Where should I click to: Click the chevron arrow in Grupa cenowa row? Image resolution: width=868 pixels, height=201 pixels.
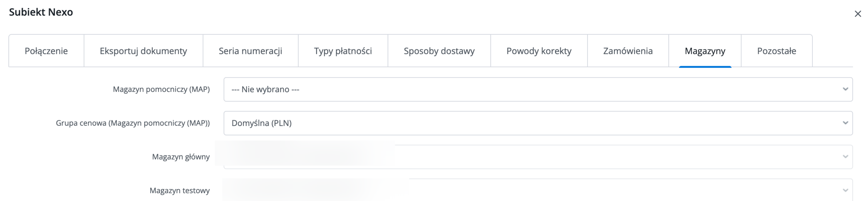pos(845,123)
